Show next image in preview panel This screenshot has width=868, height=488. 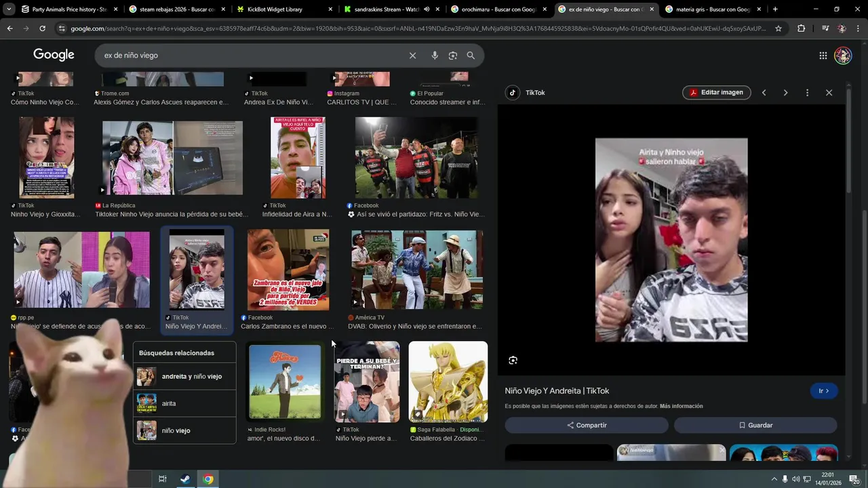[x=785, y=92]
